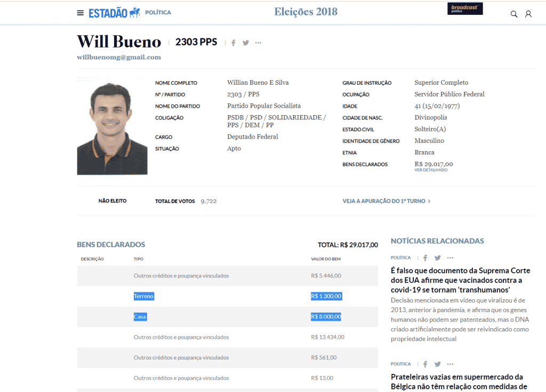Click the Broadcast Político banner
The image size is (546, 392).
465,9
